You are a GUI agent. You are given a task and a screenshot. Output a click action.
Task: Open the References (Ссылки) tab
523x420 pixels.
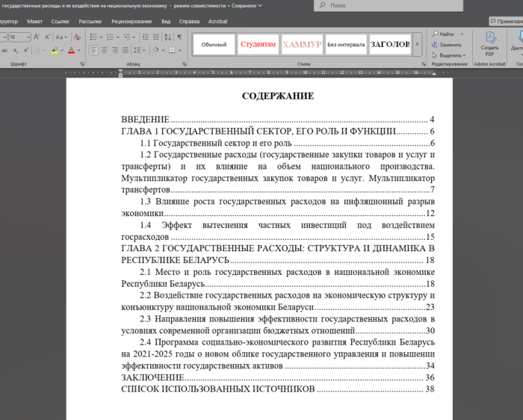pyautogui.click(x=60, y=22)
